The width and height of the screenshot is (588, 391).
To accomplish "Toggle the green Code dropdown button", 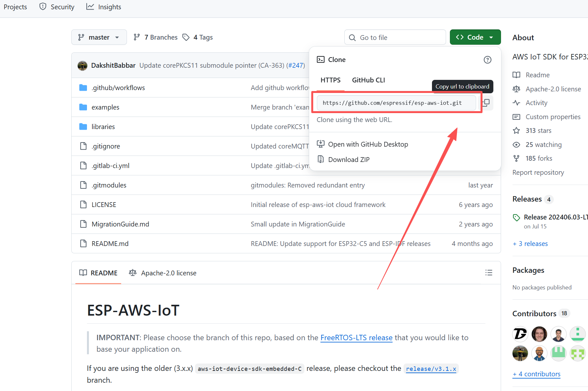I will pos(475,37).
